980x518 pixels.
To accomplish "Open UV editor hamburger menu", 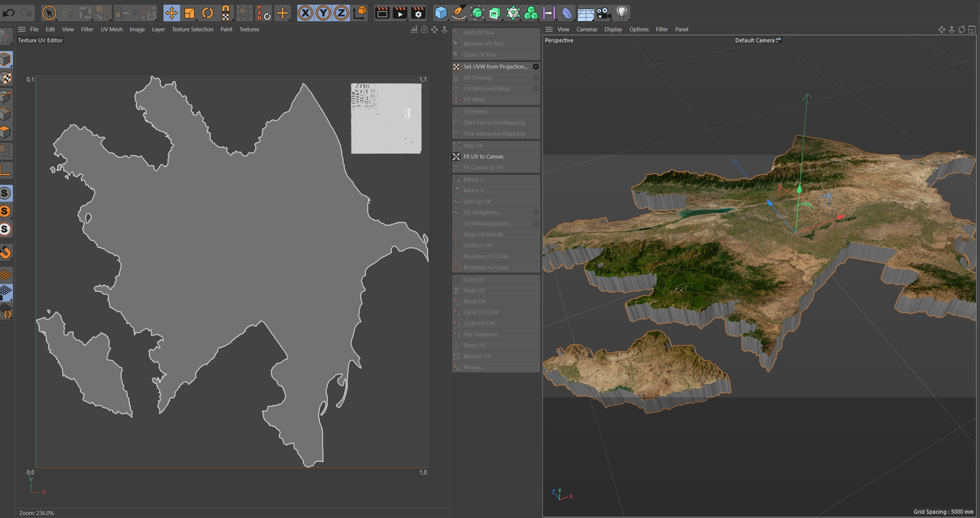I will 22,29.
